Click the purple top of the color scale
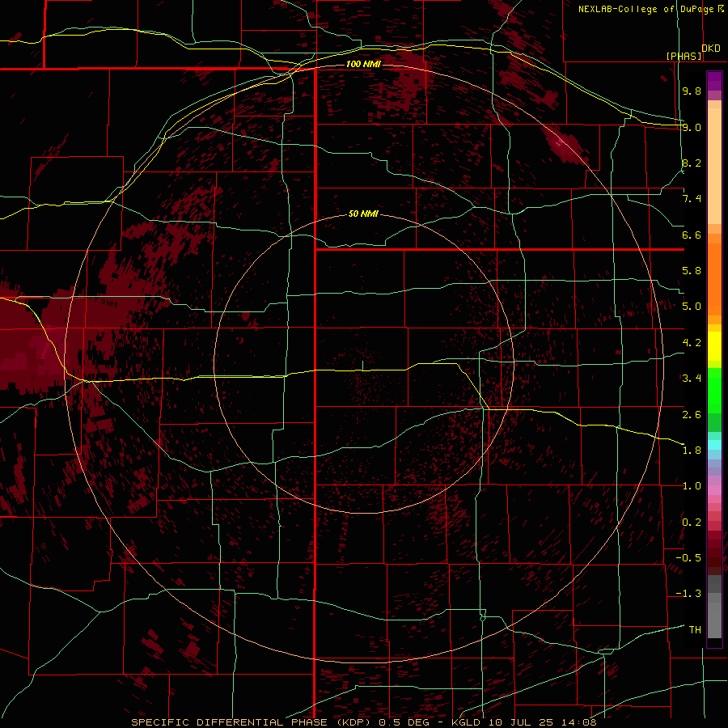Image resolution: width=728 pixels, height=728 pixels. [x=714, y=81]
